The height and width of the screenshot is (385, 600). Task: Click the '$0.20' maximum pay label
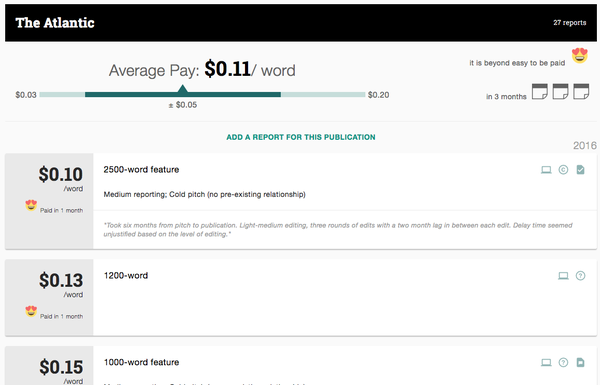pyautogui.click(x=378, y=95)
